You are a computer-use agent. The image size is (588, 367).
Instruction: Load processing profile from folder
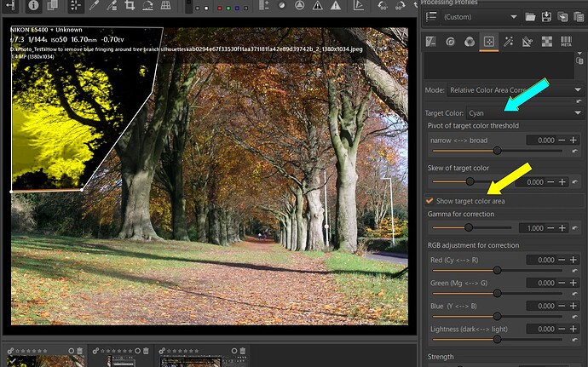point(530,17)
